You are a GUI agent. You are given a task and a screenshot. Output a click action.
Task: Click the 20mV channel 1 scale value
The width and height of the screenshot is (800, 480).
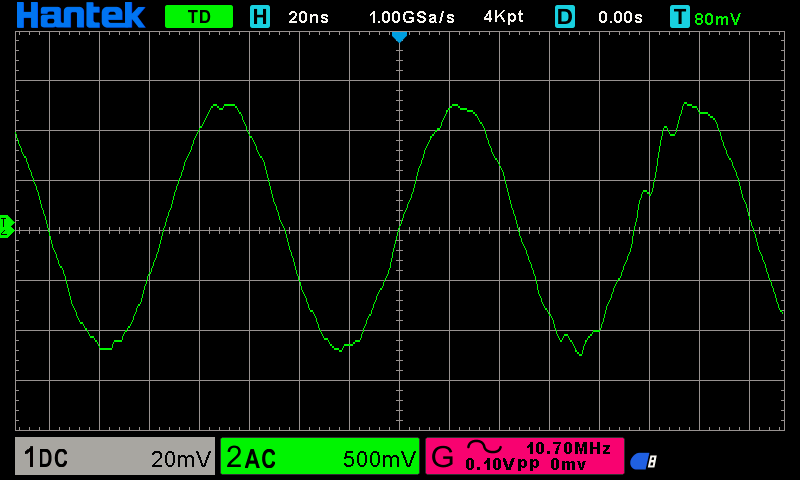point(181,459)
